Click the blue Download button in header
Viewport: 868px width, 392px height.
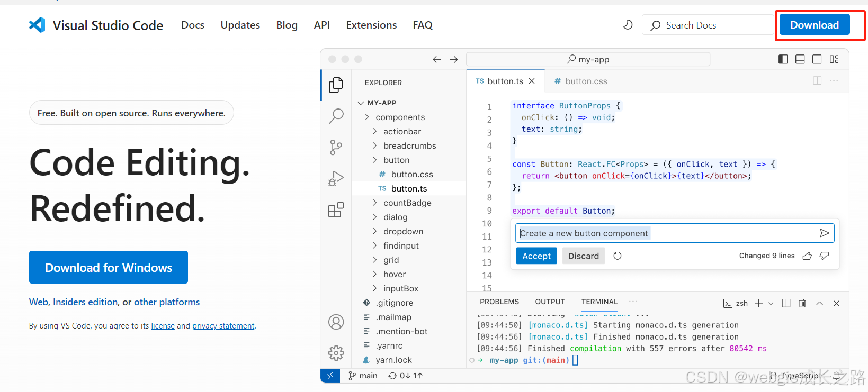pos(815,25)
